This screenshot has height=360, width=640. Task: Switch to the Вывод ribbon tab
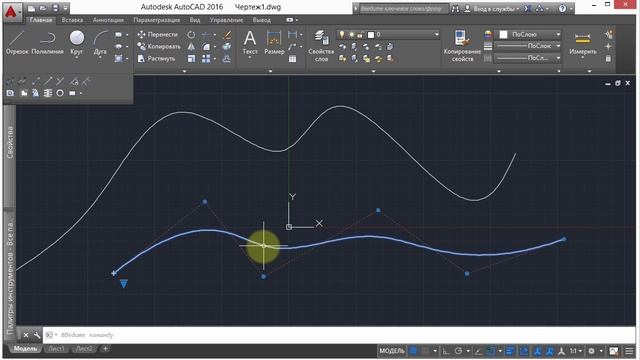261,20
